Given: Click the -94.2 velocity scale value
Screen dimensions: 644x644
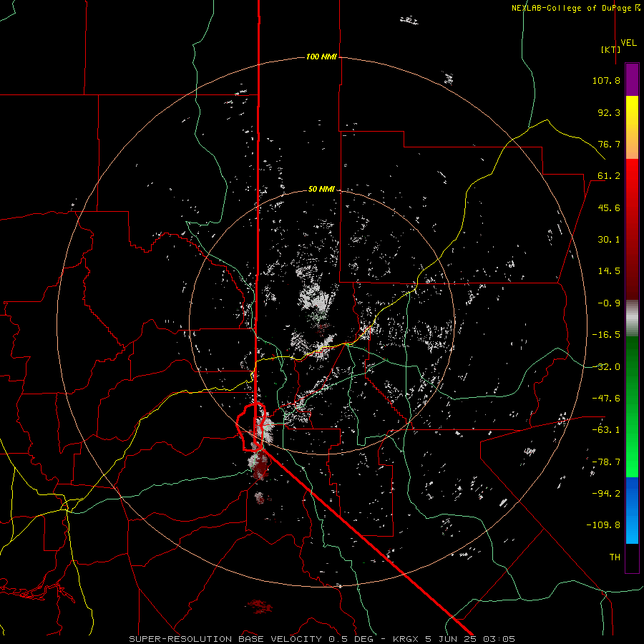Looking at the screenshot, I should coord(606,493).
